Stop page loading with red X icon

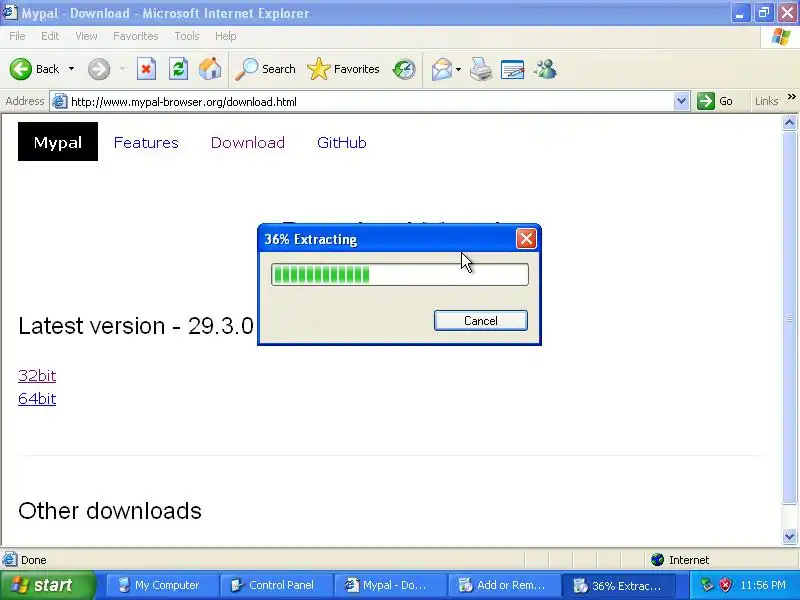click(146, 69)
